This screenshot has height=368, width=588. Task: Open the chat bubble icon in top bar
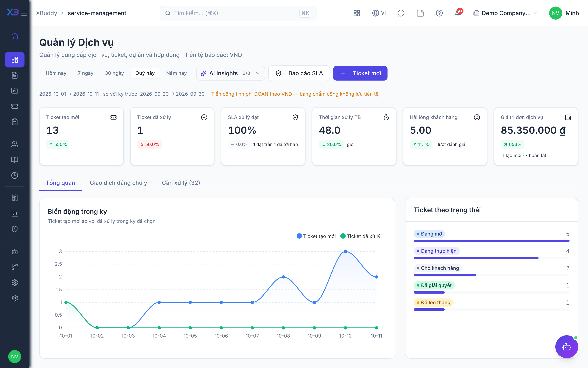click(401, 13)
